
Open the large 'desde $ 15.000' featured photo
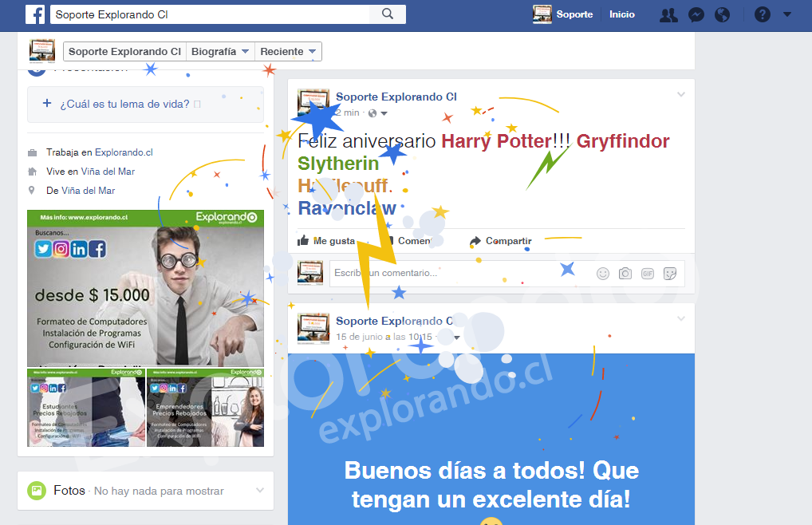click(145, 288)
